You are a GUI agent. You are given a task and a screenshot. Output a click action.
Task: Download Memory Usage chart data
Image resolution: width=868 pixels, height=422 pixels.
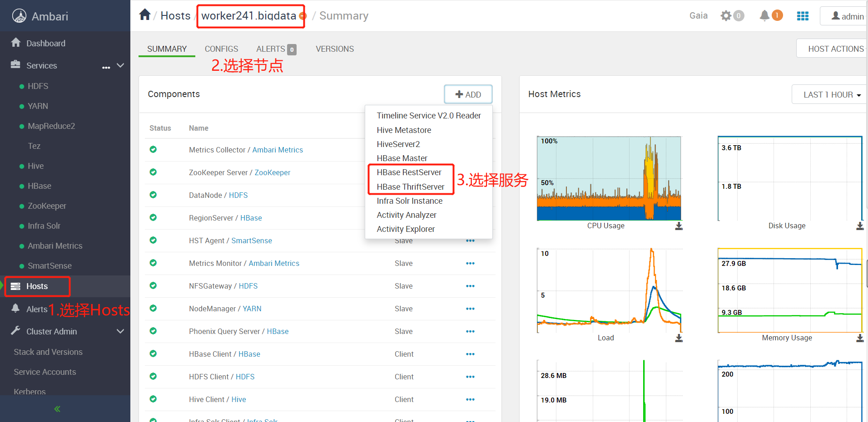click(860, 338)
